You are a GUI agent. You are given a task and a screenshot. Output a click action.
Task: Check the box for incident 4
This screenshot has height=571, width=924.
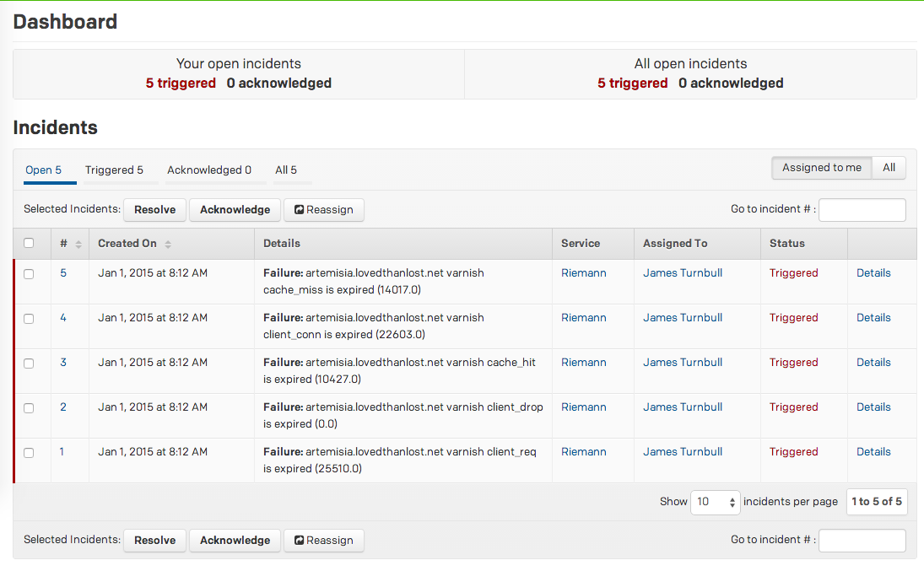coord(29,319)
